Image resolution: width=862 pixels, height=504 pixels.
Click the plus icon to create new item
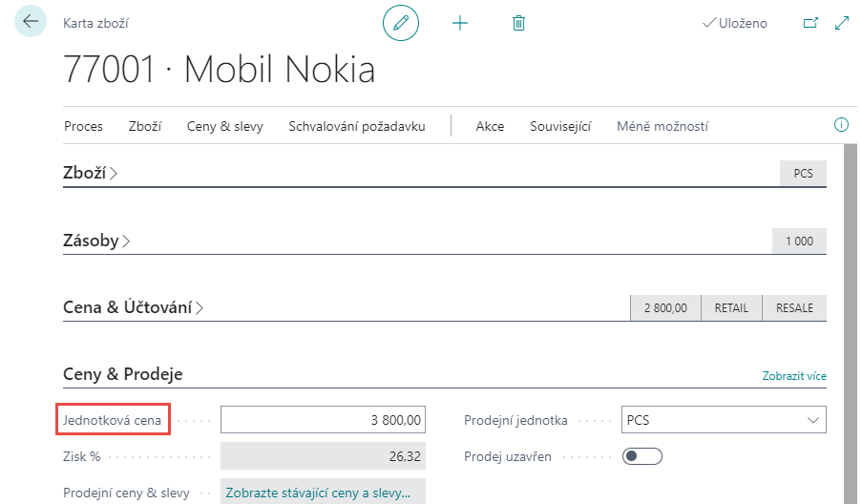point(460,23)
